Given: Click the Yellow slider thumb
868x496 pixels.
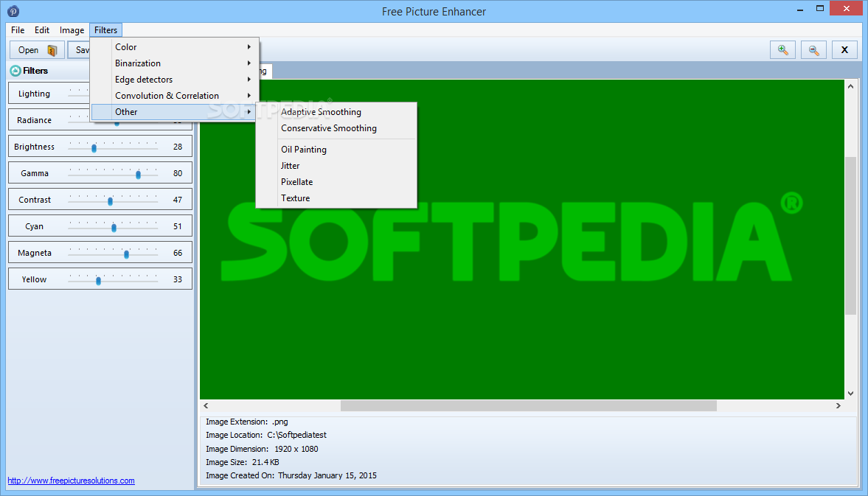Looking at the screenshot, I should point(99,280).
